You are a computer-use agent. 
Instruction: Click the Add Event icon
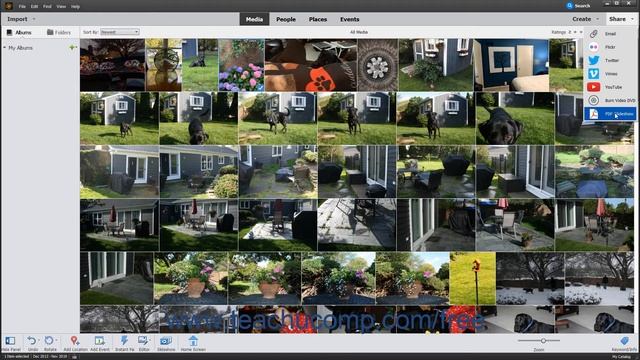point(100,340)
